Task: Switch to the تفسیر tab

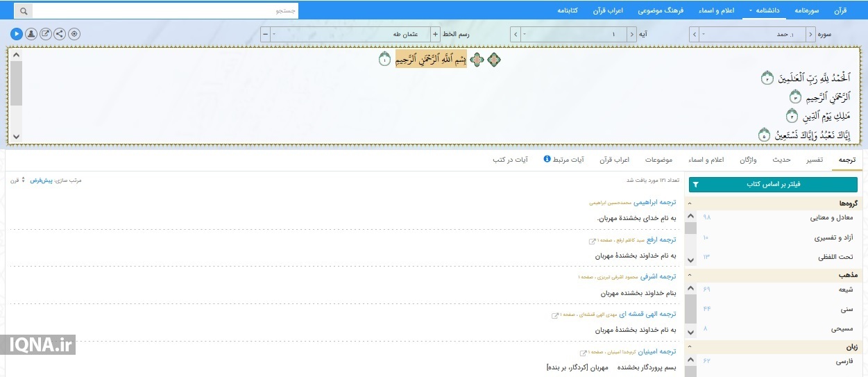Action: [x=813, y=160]
